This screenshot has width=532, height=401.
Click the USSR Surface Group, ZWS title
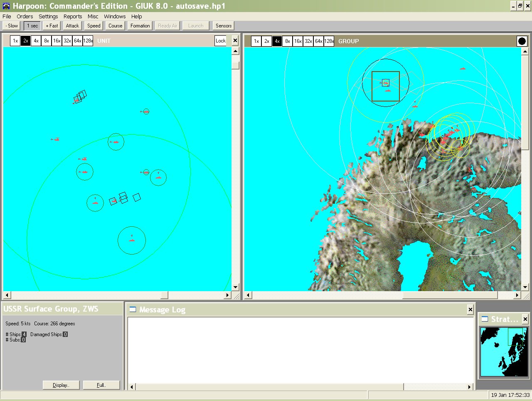pos(51,309)
